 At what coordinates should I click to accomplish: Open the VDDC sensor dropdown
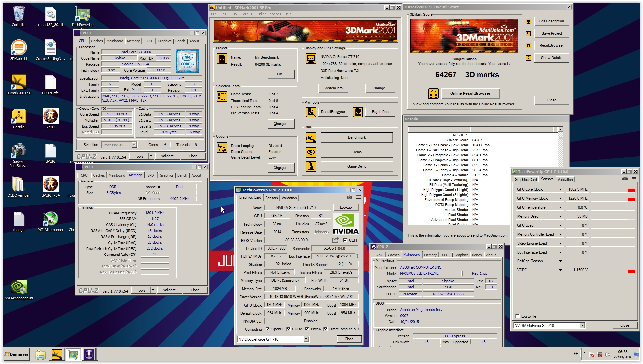point(560,270)
